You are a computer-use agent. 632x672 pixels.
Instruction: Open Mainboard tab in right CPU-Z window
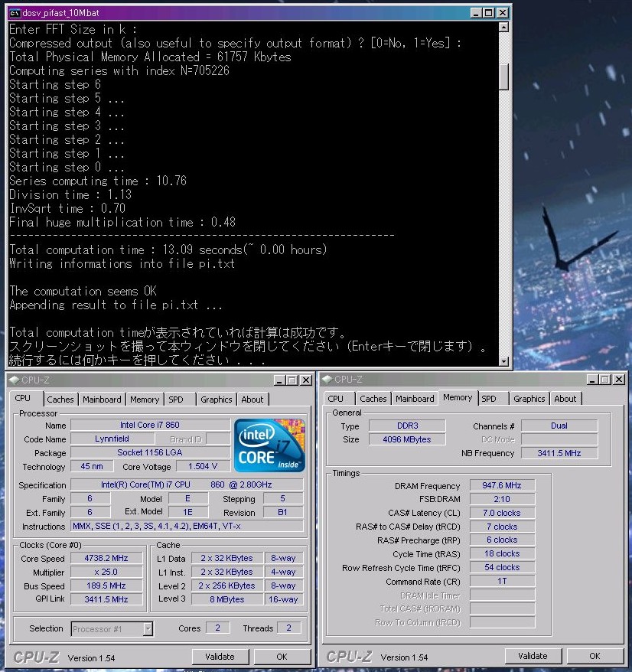tap(415, 399)
